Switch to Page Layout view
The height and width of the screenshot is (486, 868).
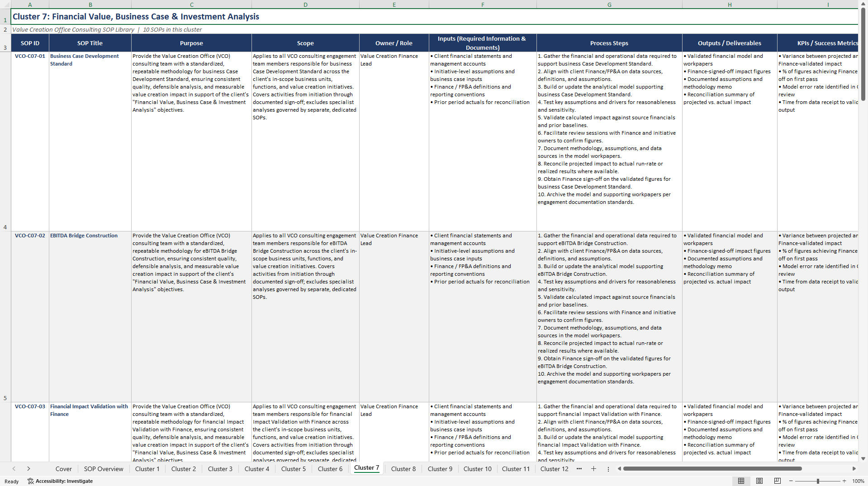coord(759,481)
